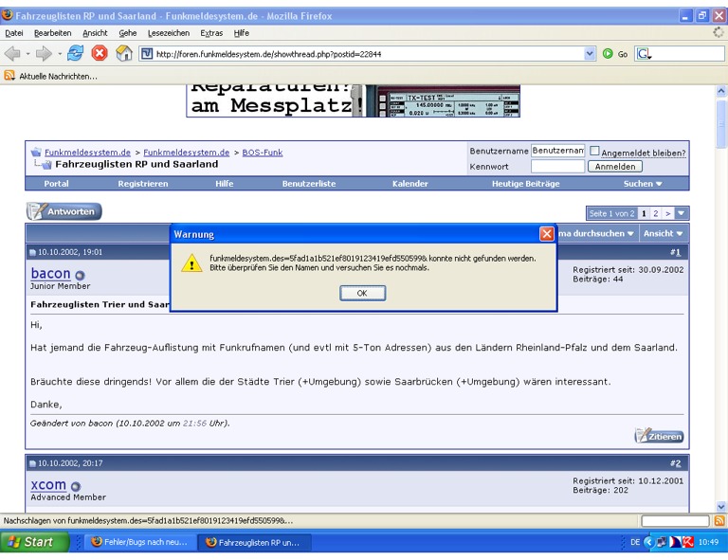Click the red stop loading icon

click(99, 54)
